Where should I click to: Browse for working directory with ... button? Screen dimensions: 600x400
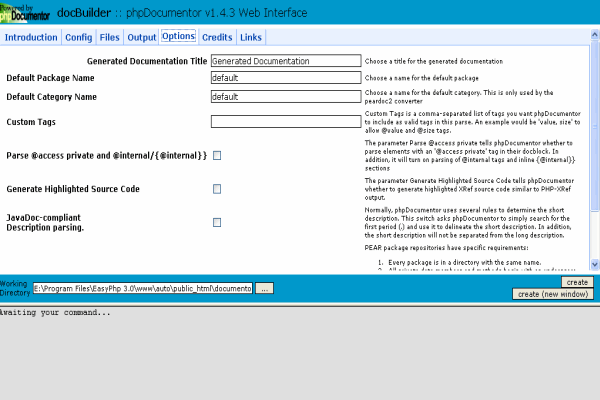(x=264, y=288)
